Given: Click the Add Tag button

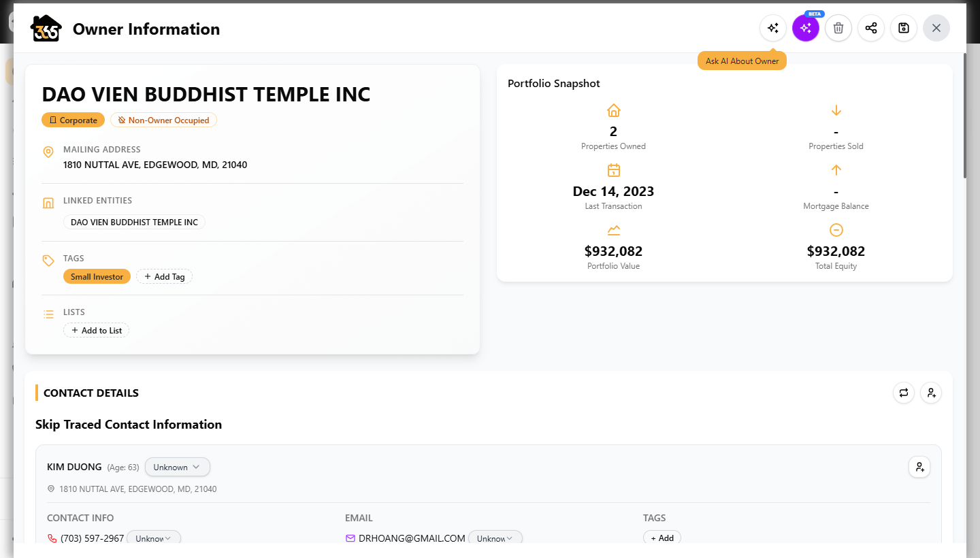Looking at the screenshot, I should click(x=165, y=276).
